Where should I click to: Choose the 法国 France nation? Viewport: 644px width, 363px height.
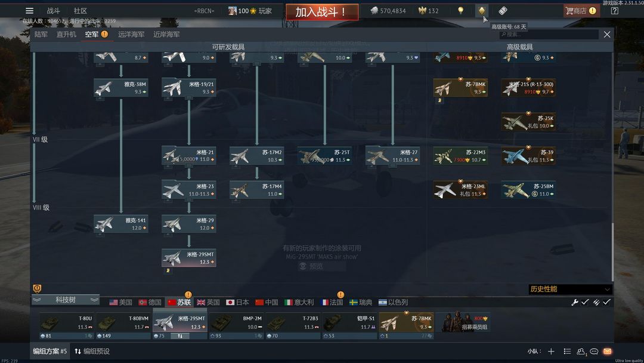point(332,302)
